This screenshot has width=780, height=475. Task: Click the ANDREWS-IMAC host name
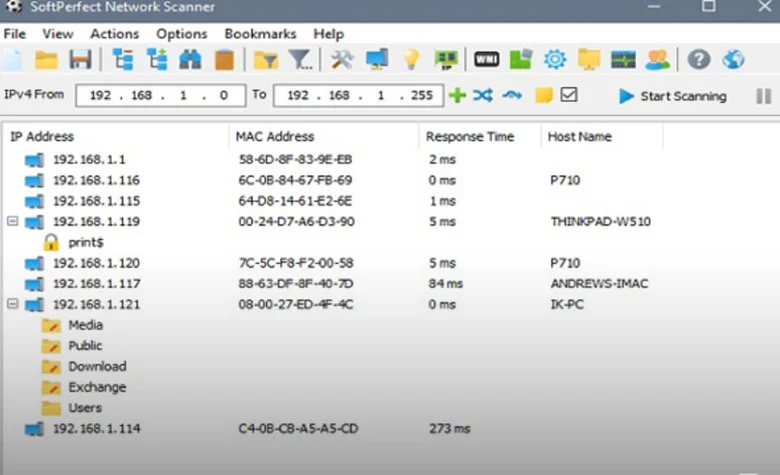coord(599,284)
